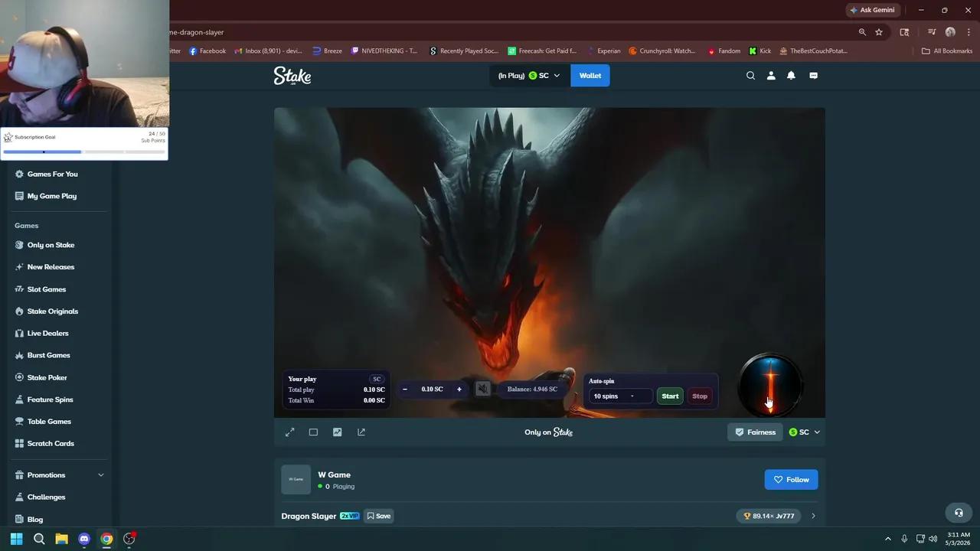Expand the 89.14× Jv777 big win arrow
The width and height of the screenshot is (980, 551).
[813, 516]
